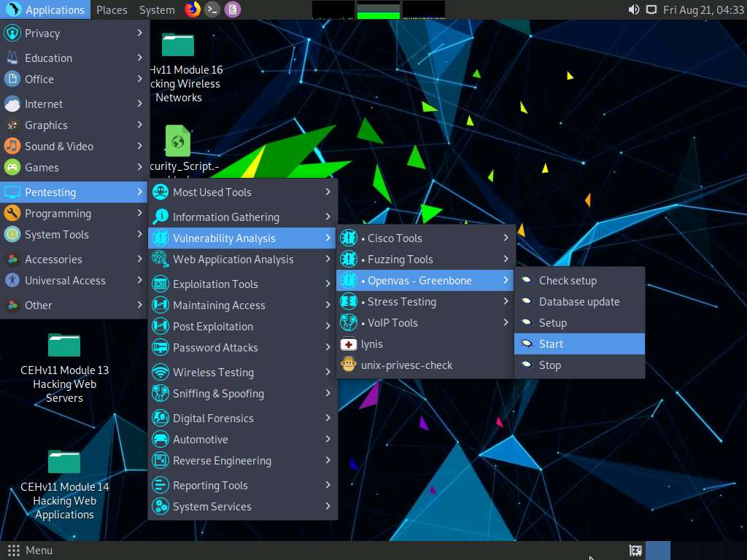
Task: Open the System menu
Action: [x=157, y=9]
